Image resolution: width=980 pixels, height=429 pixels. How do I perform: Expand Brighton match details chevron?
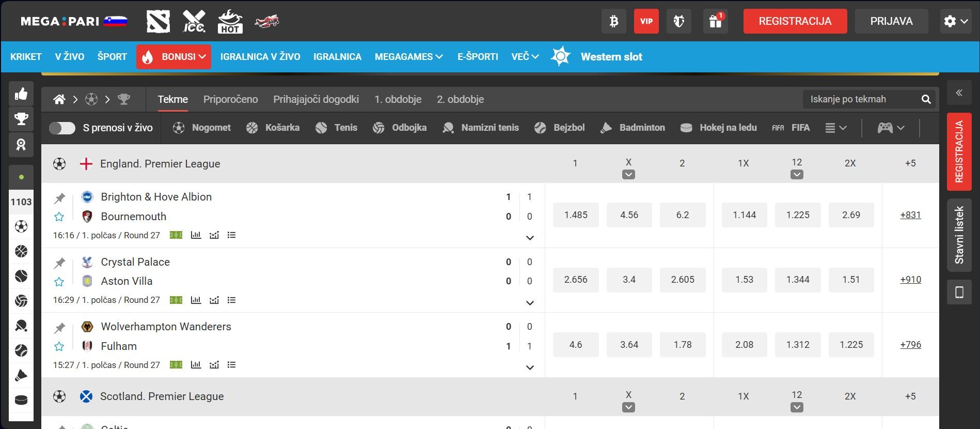click(x=530, y=238)
